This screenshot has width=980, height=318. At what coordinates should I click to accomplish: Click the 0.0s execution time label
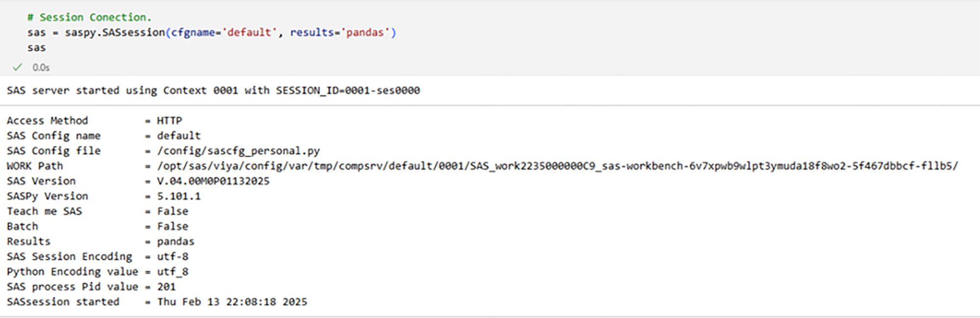[41, 68]
